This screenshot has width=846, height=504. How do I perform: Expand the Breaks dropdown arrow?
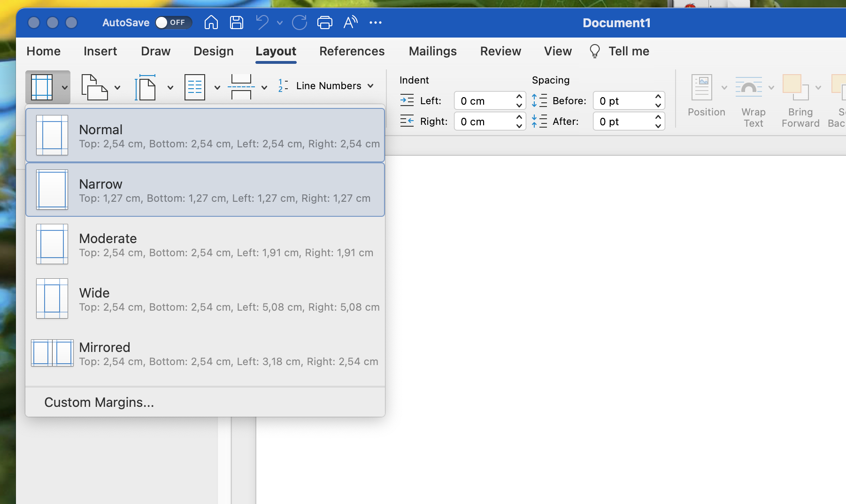coord(264,88)
